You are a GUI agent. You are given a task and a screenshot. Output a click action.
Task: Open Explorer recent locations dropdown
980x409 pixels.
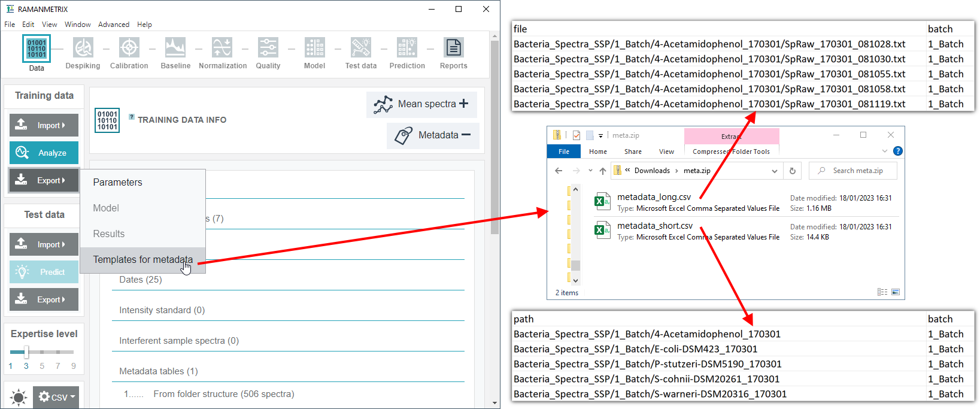click(590, 171)
